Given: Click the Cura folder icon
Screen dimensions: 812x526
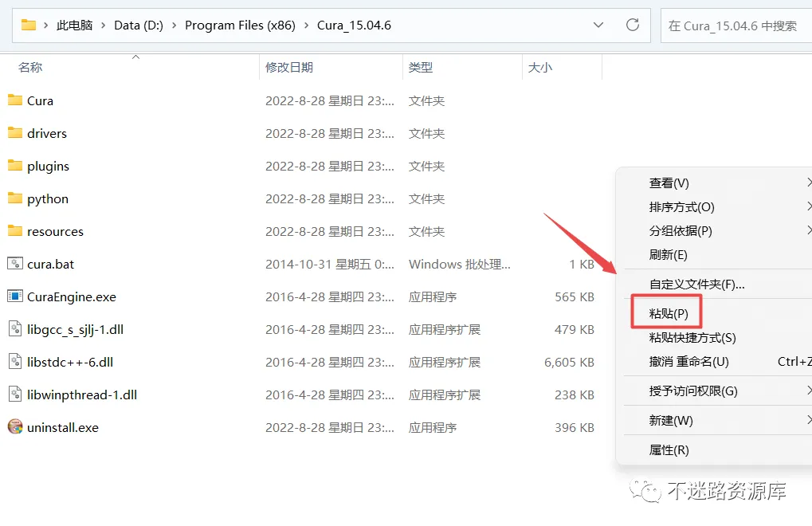Looking at the screenshot, I should (15, 100).
